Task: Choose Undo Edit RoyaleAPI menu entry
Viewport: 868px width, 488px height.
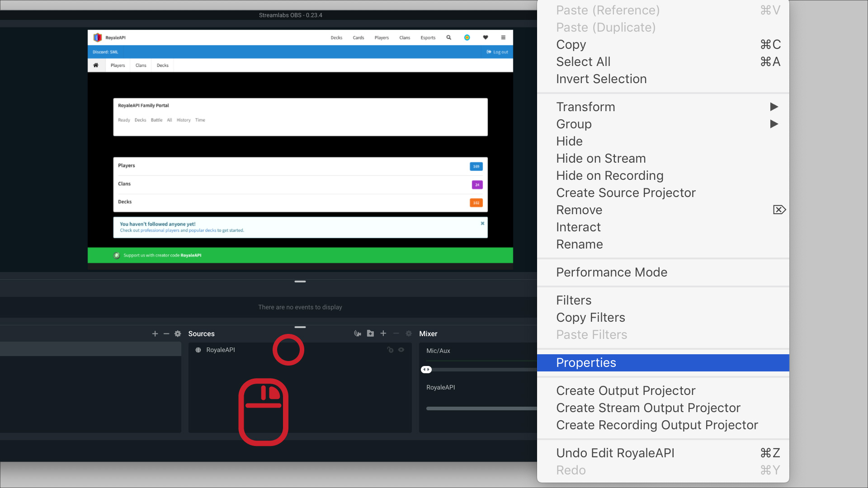Action: tap(663, 453)
